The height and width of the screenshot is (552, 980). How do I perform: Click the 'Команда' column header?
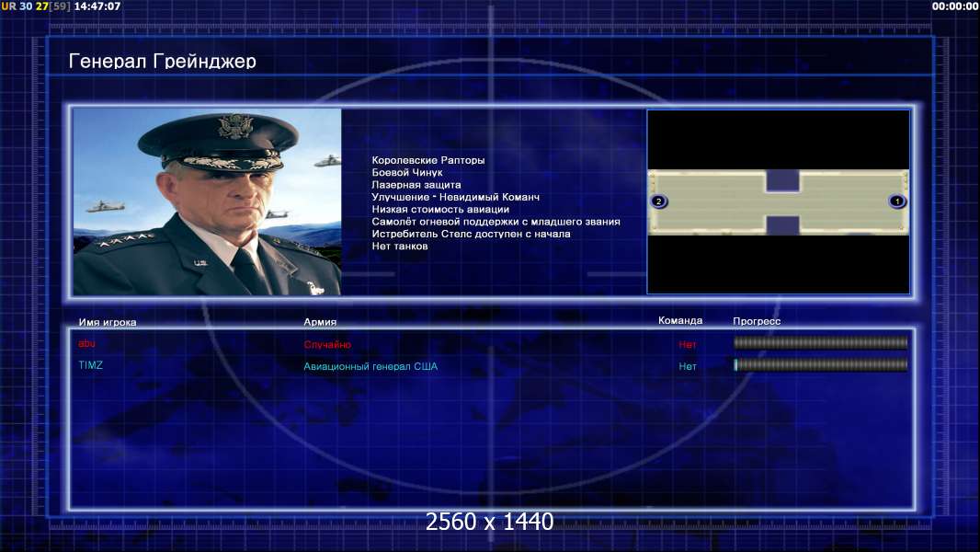(x=680, y=321)
